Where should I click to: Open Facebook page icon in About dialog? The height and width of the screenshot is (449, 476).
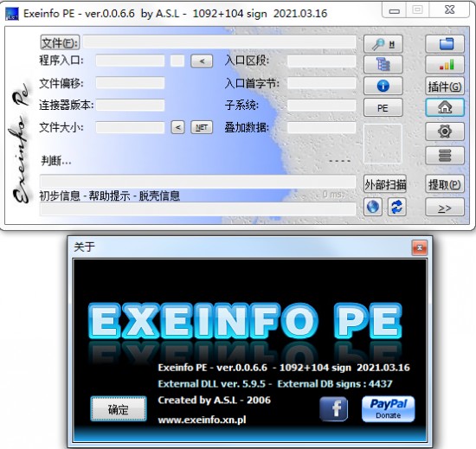coord(333,408)
